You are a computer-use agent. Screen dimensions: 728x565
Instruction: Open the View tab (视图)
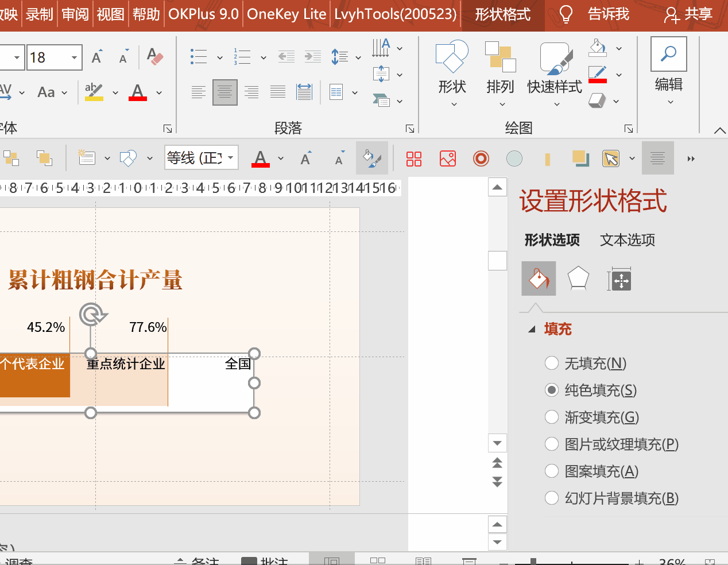111,14
